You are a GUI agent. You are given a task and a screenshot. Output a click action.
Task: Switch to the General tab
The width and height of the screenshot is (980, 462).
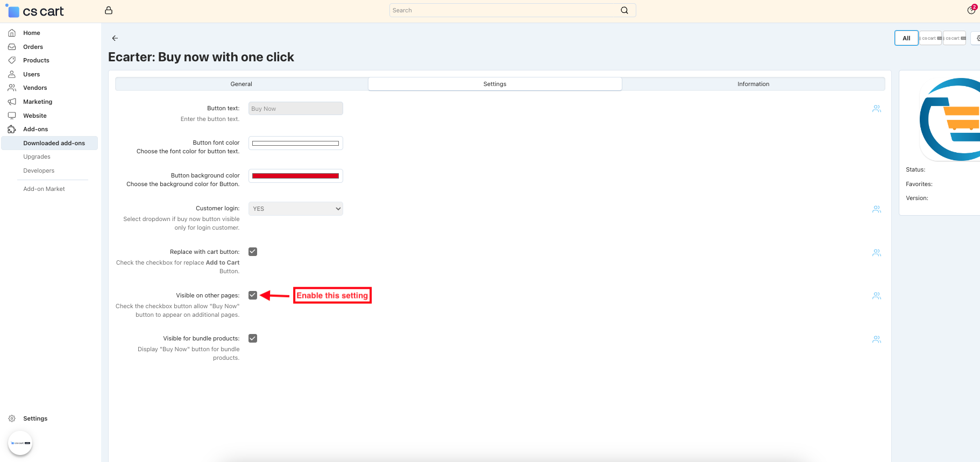tap(241, 84)
